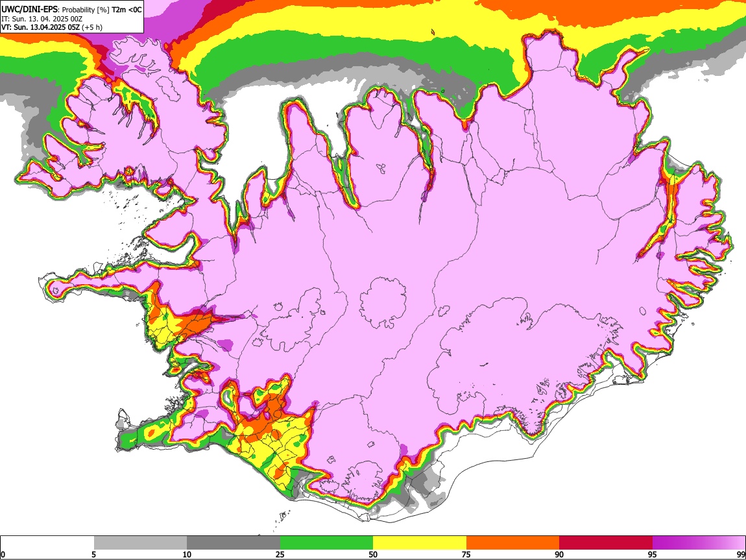
Task: Click the legend value '5'
Action: 93,554
